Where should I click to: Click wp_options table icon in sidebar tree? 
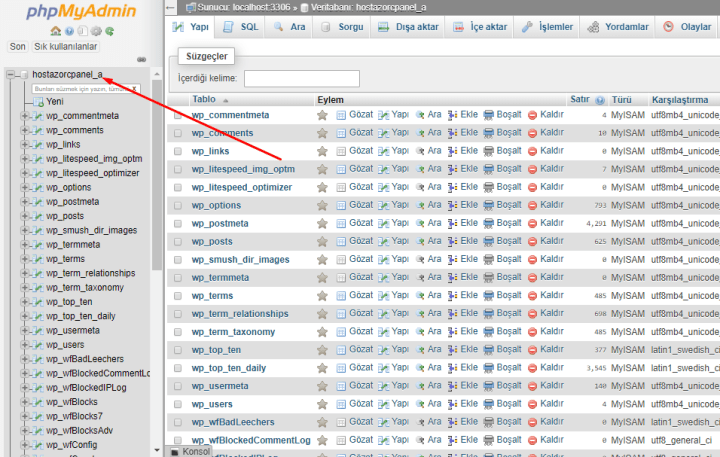tap(39, 187)
